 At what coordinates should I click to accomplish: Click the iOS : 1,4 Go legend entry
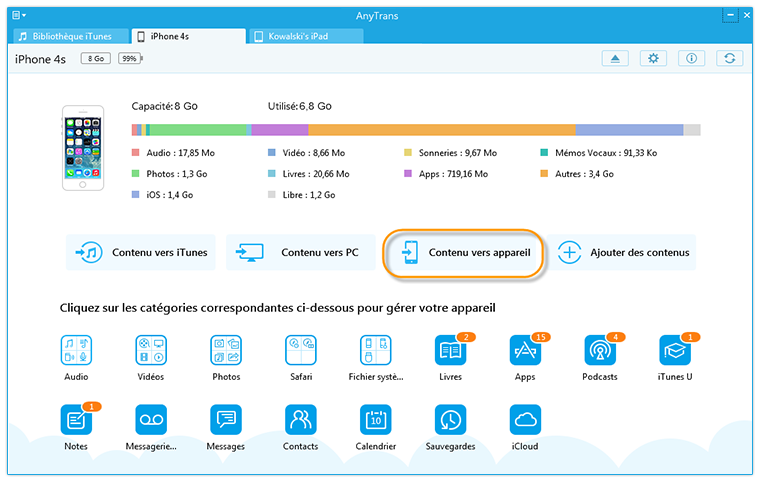162,194
